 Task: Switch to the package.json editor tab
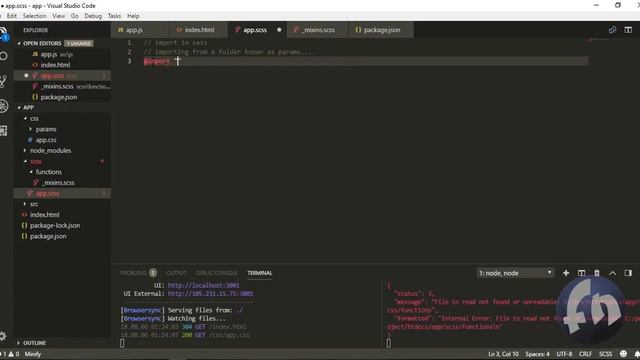[x=381, y=30]
